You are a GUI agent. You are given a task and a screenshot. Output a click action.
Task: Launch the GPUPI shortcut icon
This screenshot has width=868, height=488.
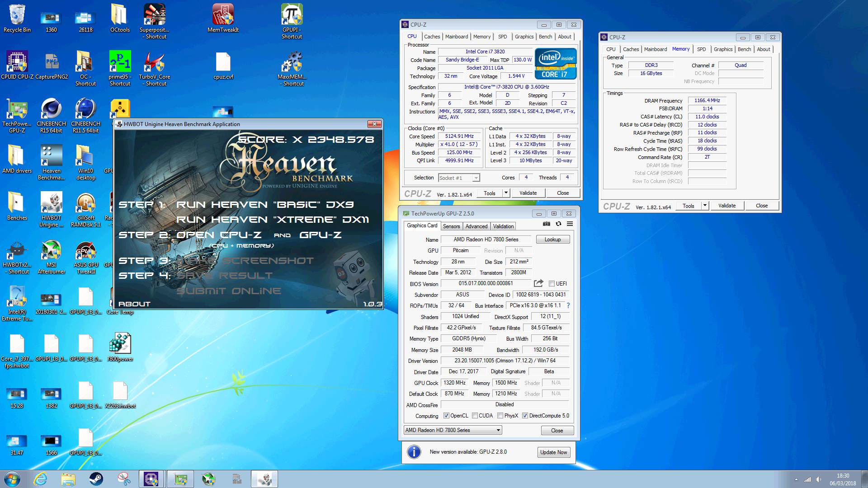coord(292,21)
